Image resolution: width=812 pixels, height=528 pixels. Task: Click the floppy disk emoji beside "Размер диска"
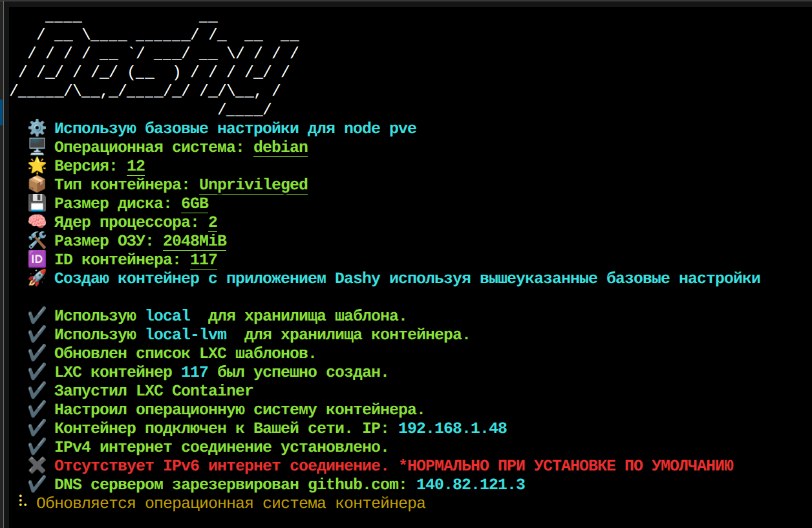[x=37, y=203]
